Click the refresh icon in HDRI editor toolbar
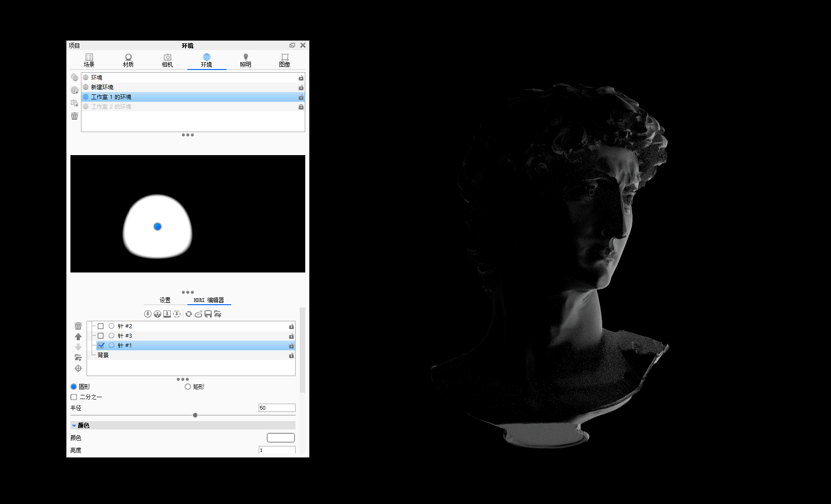The image size is (831, 504). click(189, 314)
